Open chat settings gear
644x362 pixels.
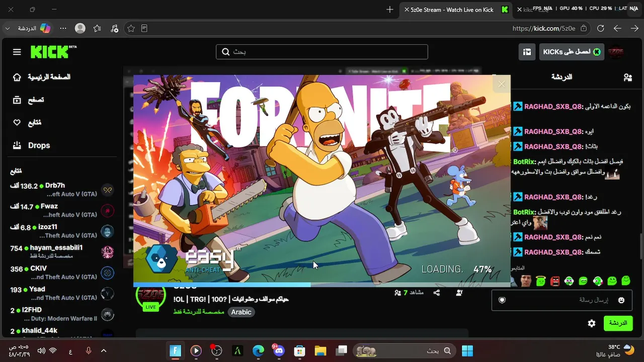[x=592, y=323]
